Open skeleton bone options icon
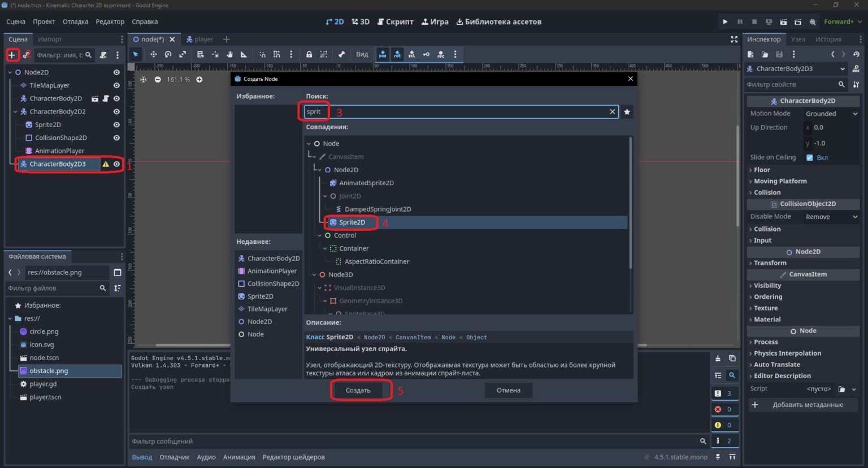The height and width of the screenshot is (468, 868). (x=341, y=54)
